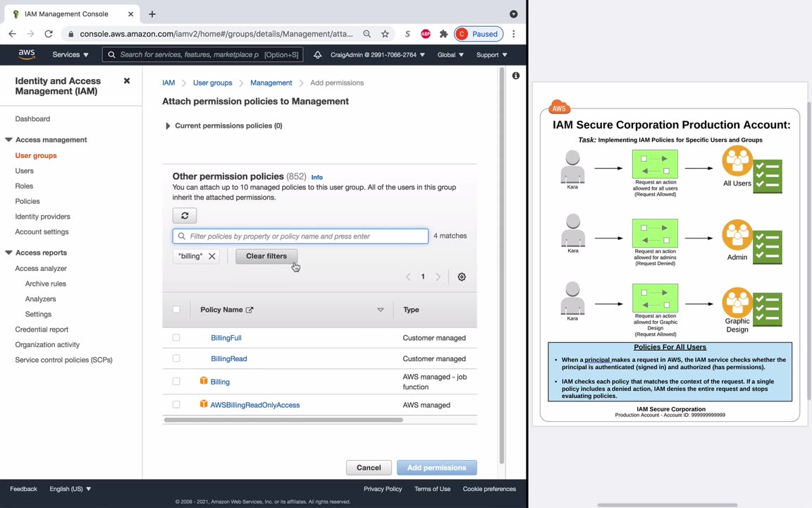Open the Support dropdown menu
Screen dimensions: 812x508
pyautogui.click(x=491, y=54)
